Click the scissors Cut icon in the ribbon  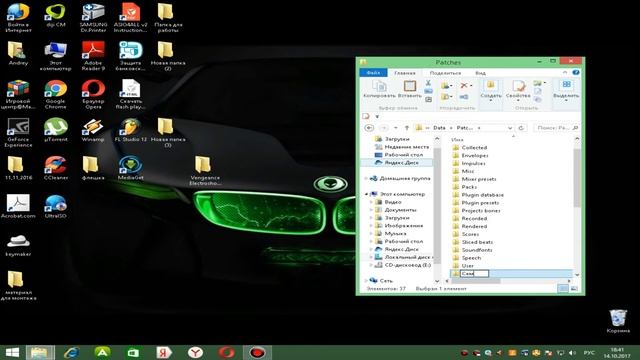[428, 83]
